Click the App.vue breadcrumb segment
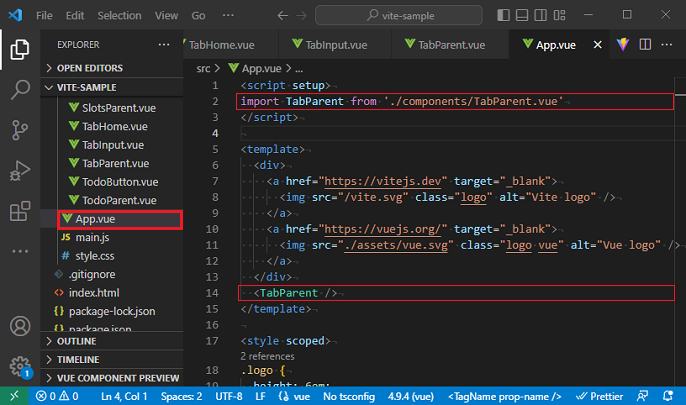The height and width of the screenshot is (405, 686). pos(255,69)
